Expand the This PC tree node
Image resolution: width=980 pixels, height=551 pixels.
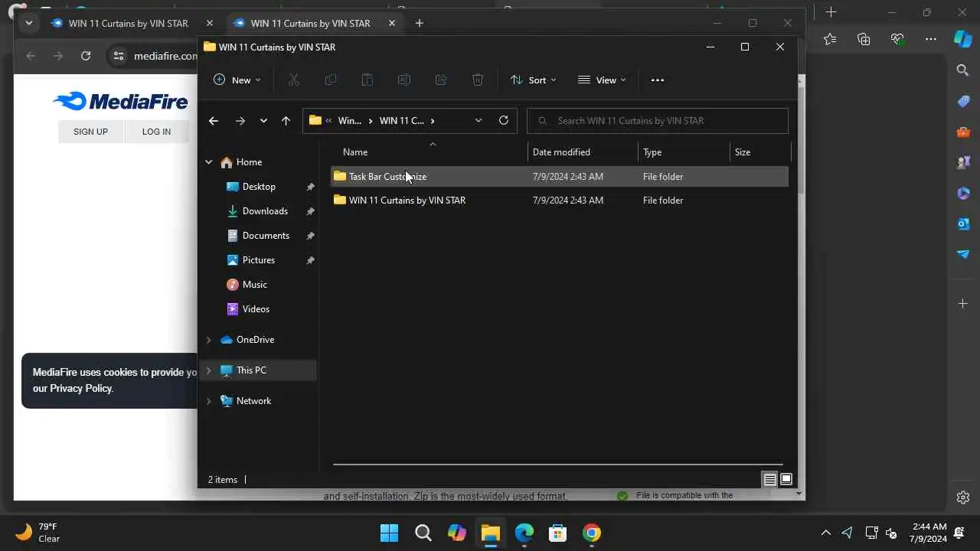click(208, 370)
